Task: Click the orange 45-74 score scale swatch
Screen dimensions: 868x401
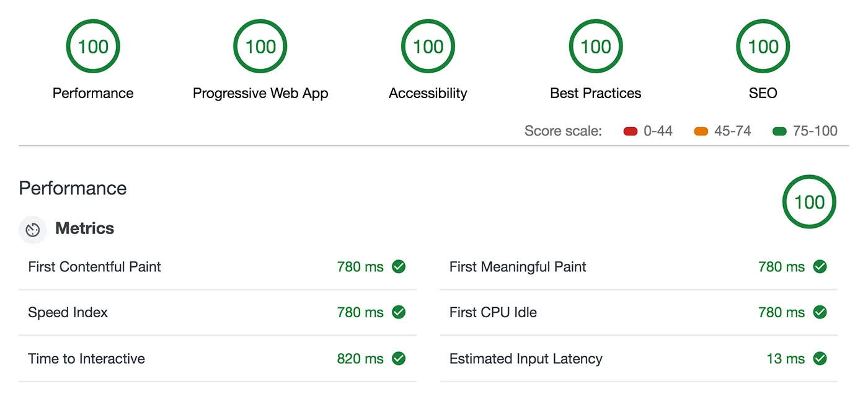Action: (x=701, y=131)
